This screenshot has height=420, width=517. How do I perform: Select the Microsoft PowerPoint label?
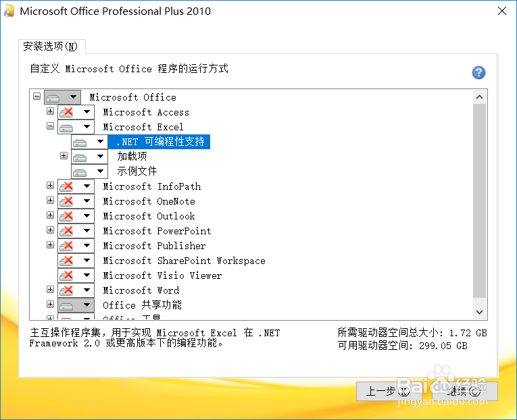157,230
